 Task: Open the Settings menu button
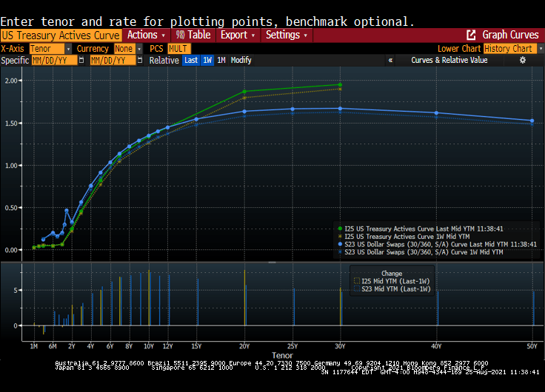287,35
